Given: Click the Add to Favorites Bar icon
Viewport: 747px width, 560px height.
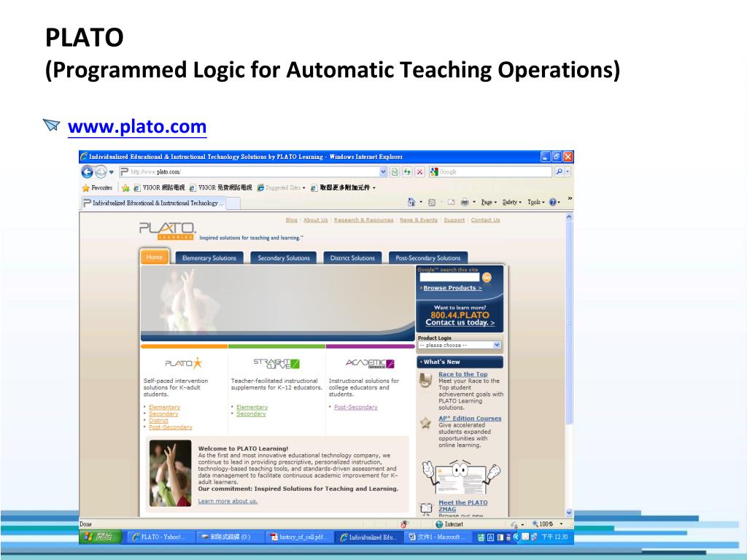Looking at the screenshot, I should (x=125, y=187).
